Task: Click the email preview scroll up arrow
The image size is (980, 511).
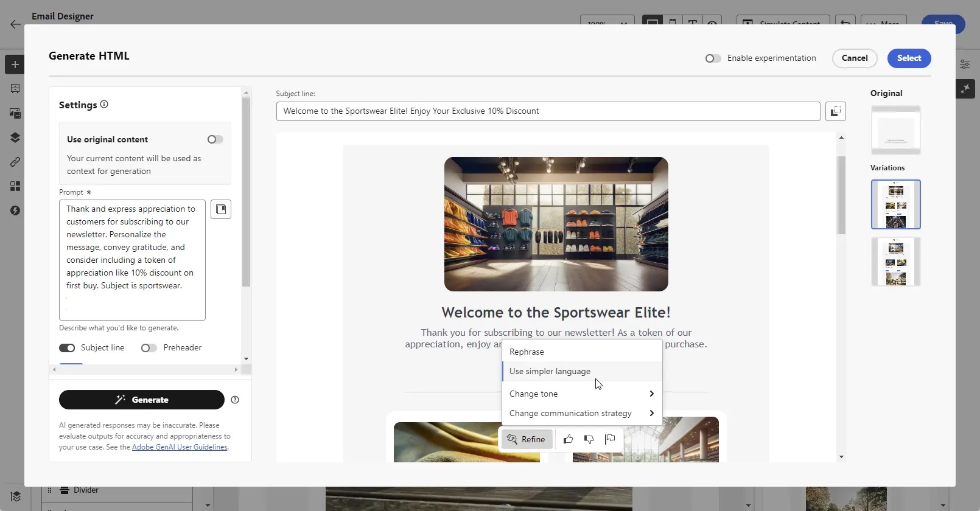Action: pos(841,138)
